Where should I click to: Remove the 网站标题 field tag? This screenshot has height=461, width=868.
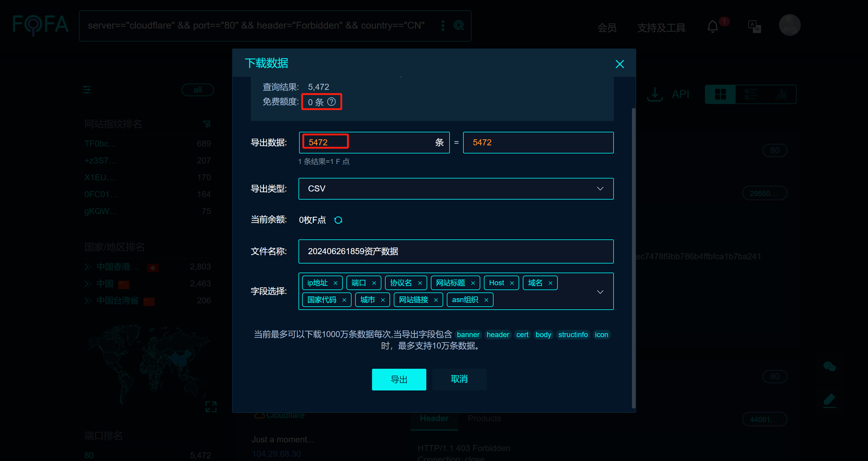[473, 283]
